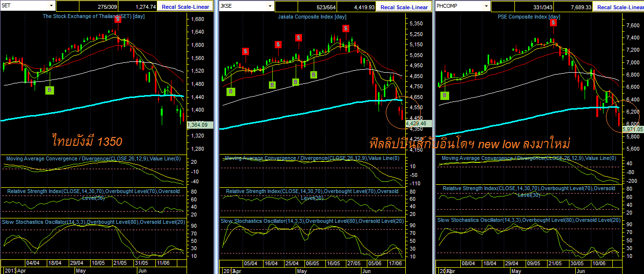Click the 29/04 date label on SET chart
Screen dimensions: 644x274
[77, 263]
